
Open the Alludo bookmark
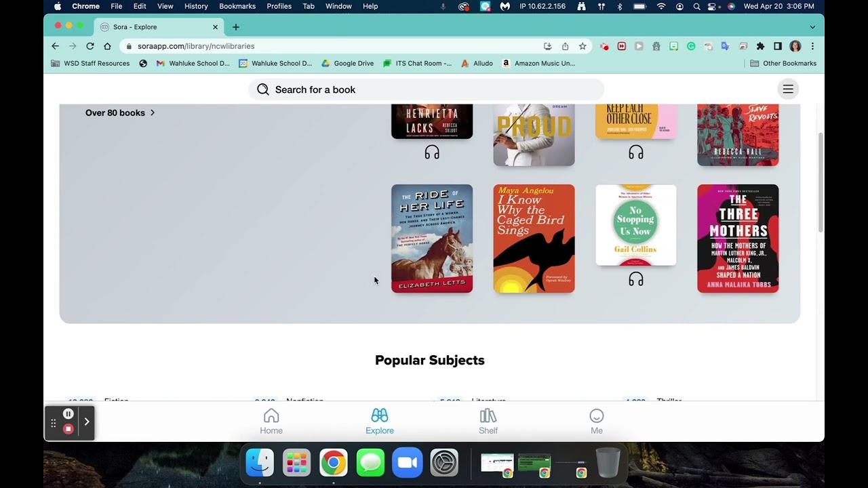tap(477, 63)
